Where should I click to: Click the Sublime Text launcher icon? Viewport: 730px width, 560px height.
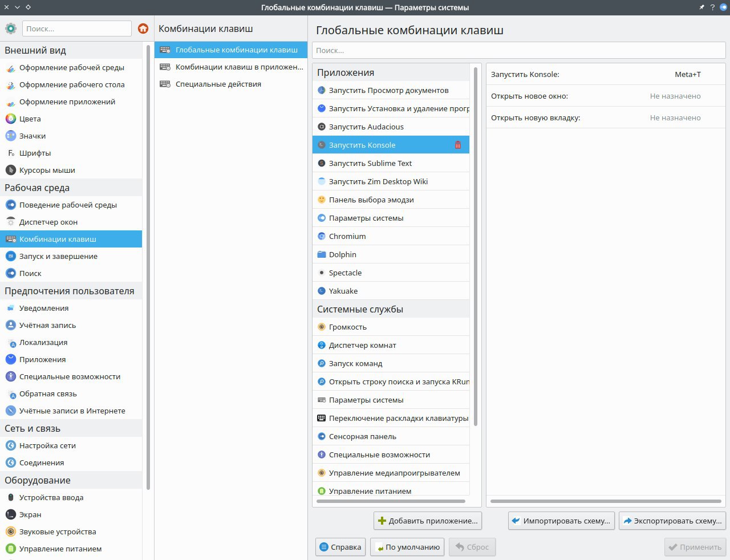[x=322, y=163]
